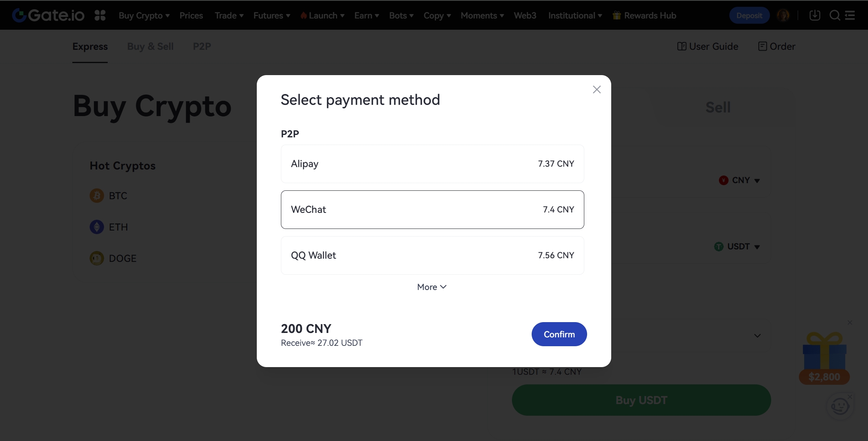Close the payment method dialog
This screenshot has width=868, height=441.
[x=597, y=90]
